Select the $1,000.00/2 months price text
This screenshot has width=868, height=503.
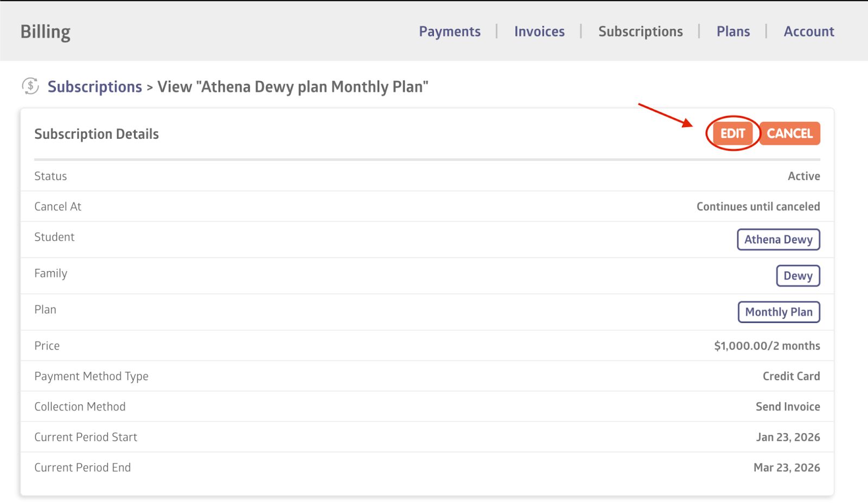tap(767, 346)
